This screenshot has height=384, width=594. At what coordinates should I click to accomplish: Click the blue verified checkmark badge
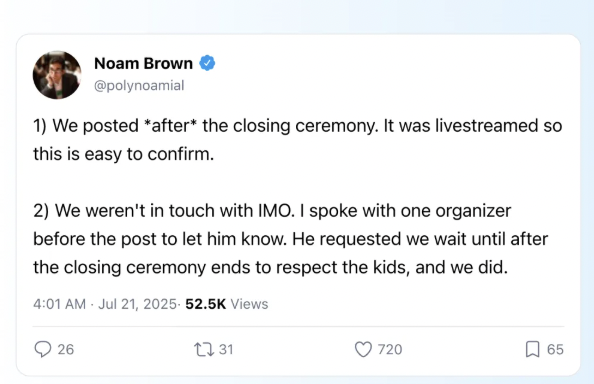coord(207,63)
